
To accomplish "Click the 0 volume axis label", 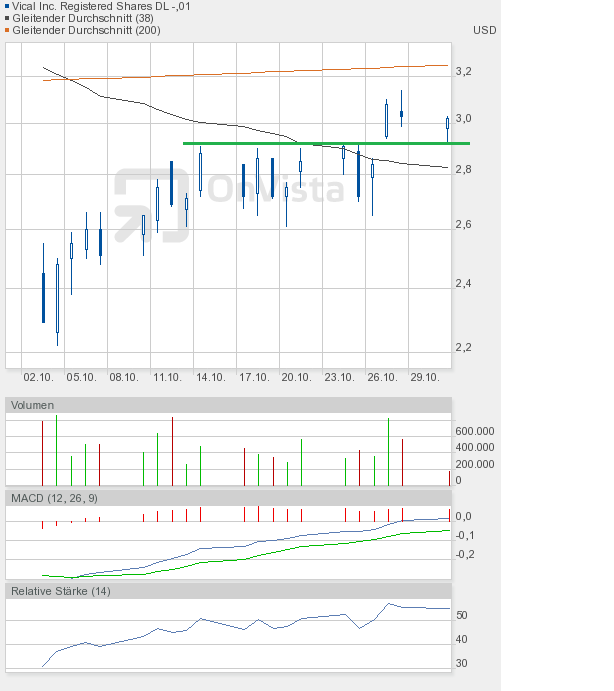I will coord(458,480).
